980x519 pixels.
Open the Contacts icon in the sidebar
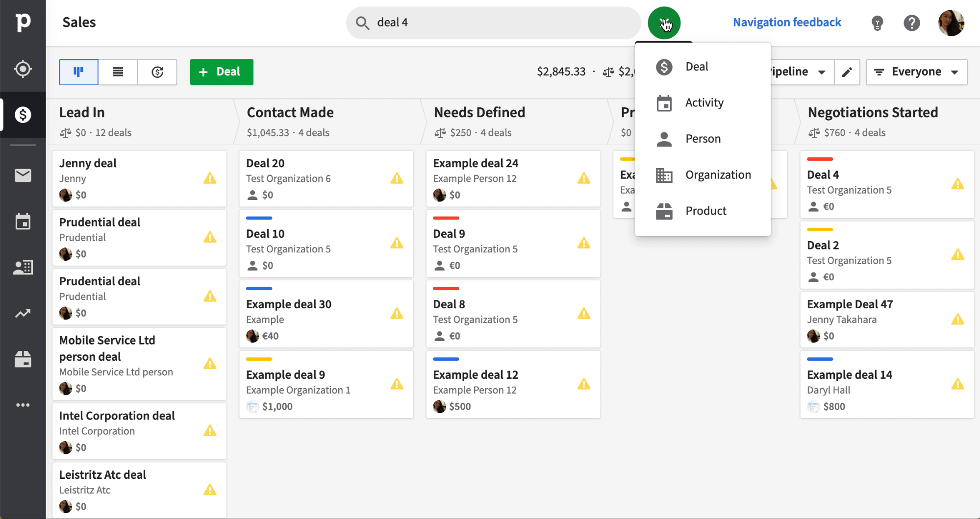coord(23,267)
